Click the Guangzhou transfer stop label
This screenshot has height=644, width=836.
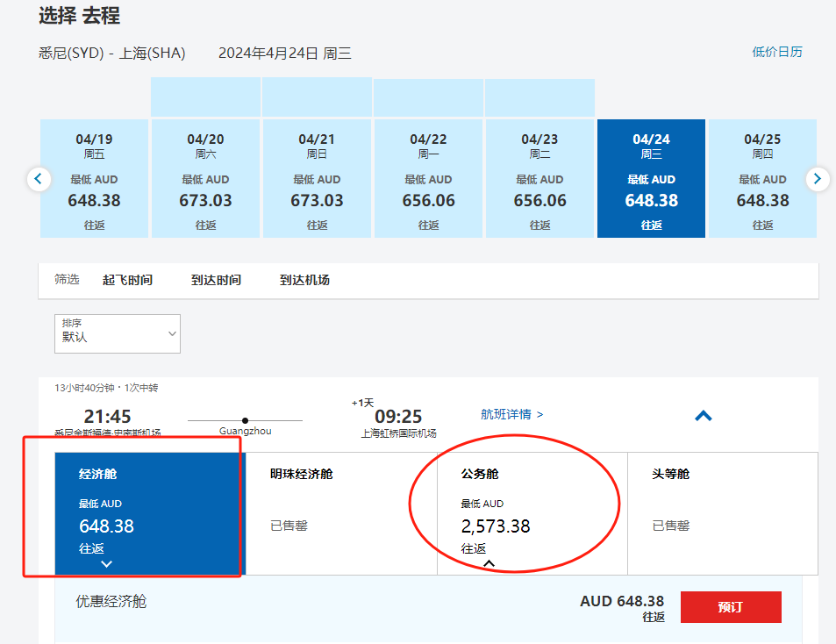click(246, 431)
